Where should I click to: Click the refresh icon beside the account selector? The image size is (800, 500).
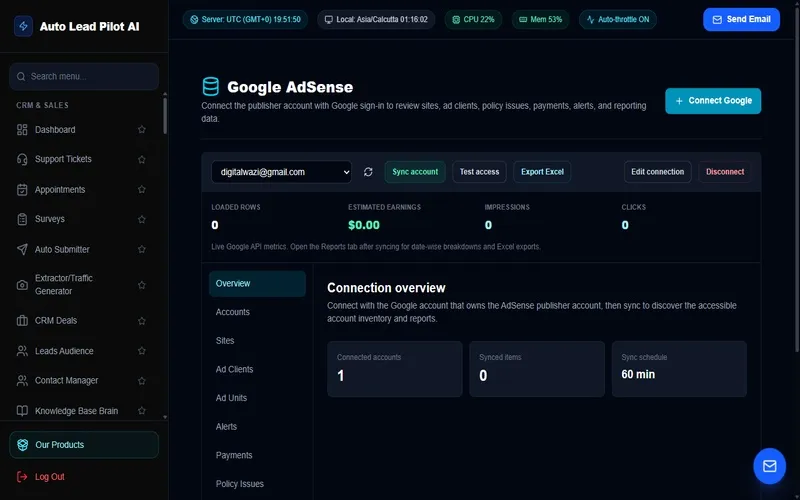tap(368, 172)
